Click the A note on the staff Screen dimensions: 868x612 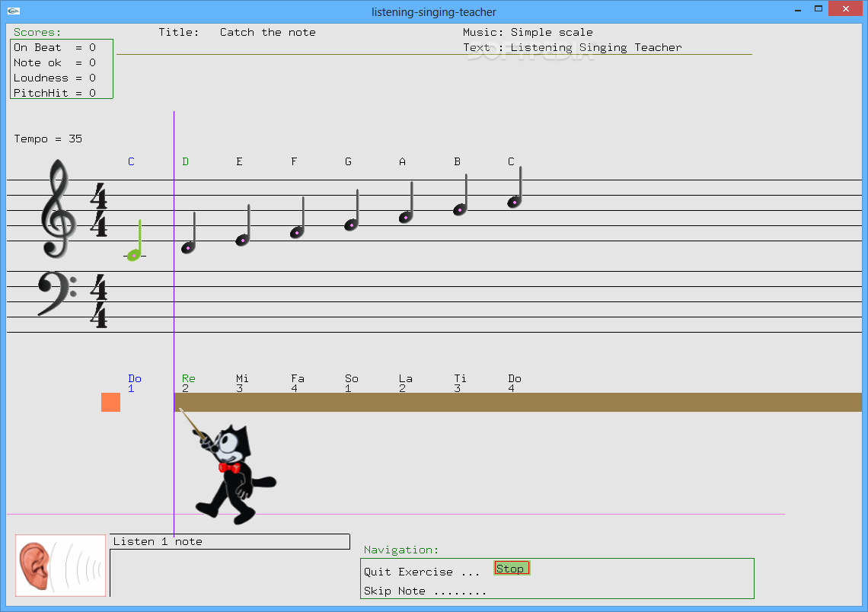coord(407,202)
